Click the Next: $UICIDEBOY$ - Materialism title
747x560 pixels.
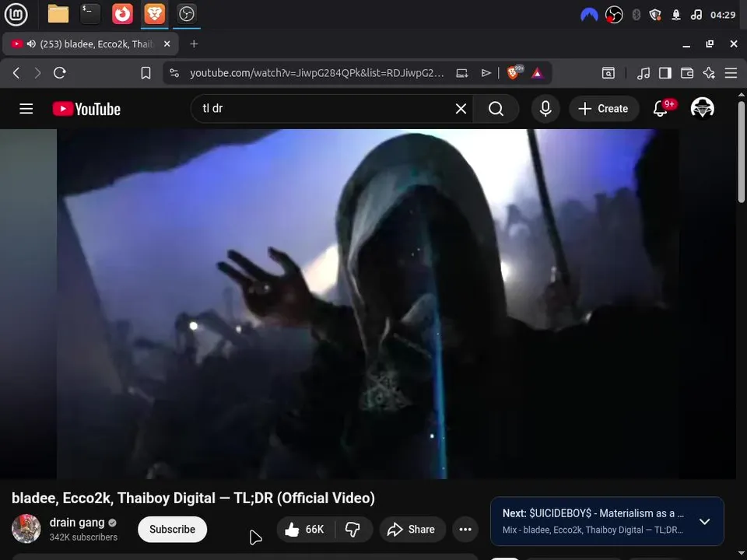click(593, 513)
